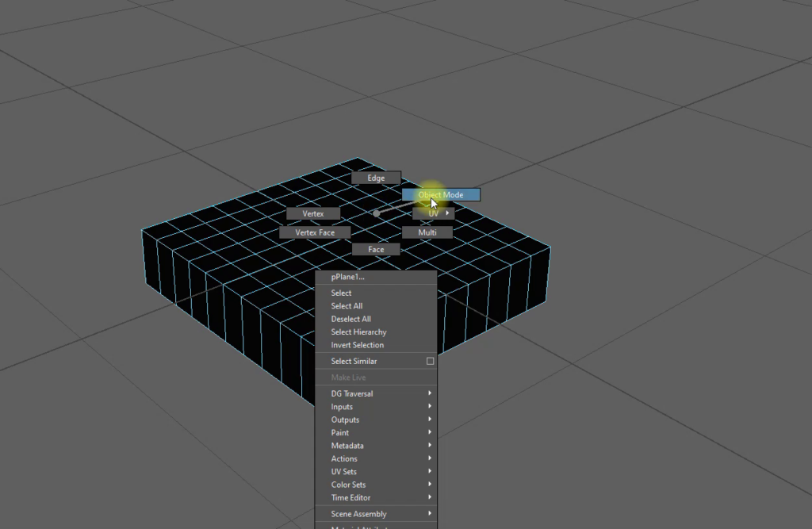Choose Vertex component mode
This screenshot has width=812, height=529.
313,213
